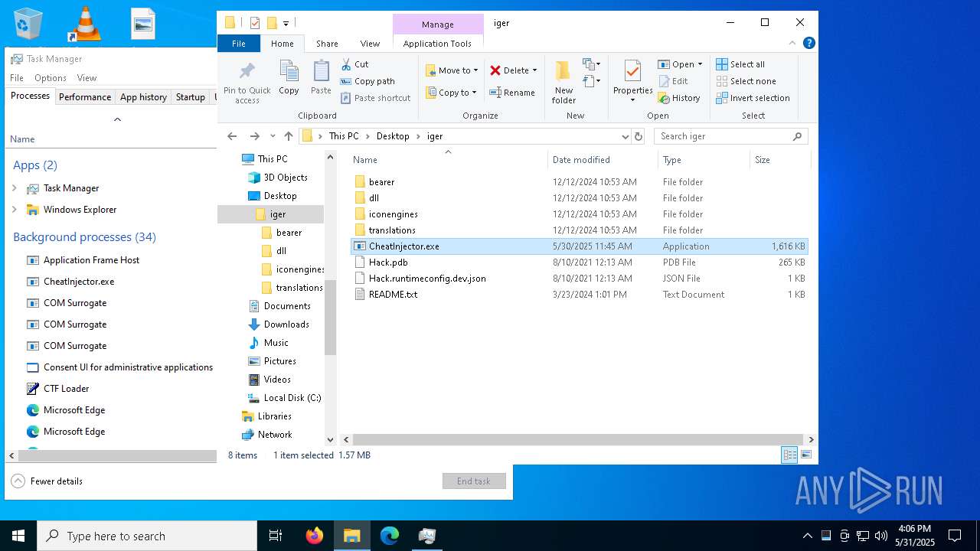
Task: Open Firefox from the taskbar
Action: [315, 536]
